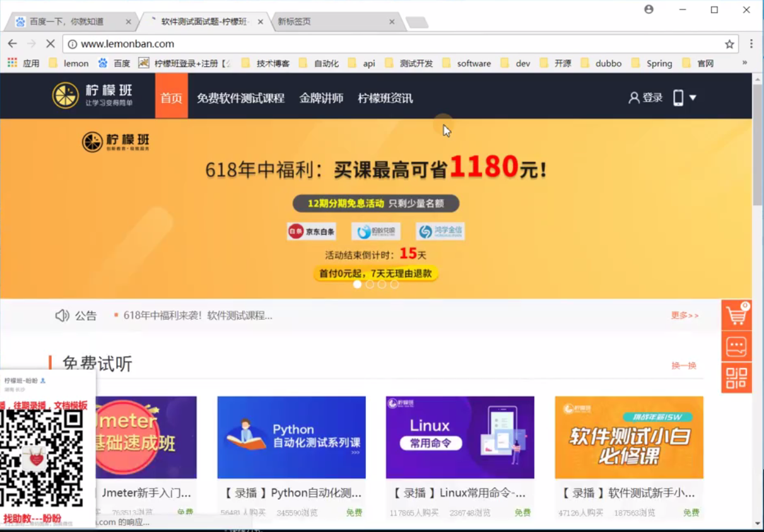Open 免费软件测试课程 navigation item

(x=240, y=98)
